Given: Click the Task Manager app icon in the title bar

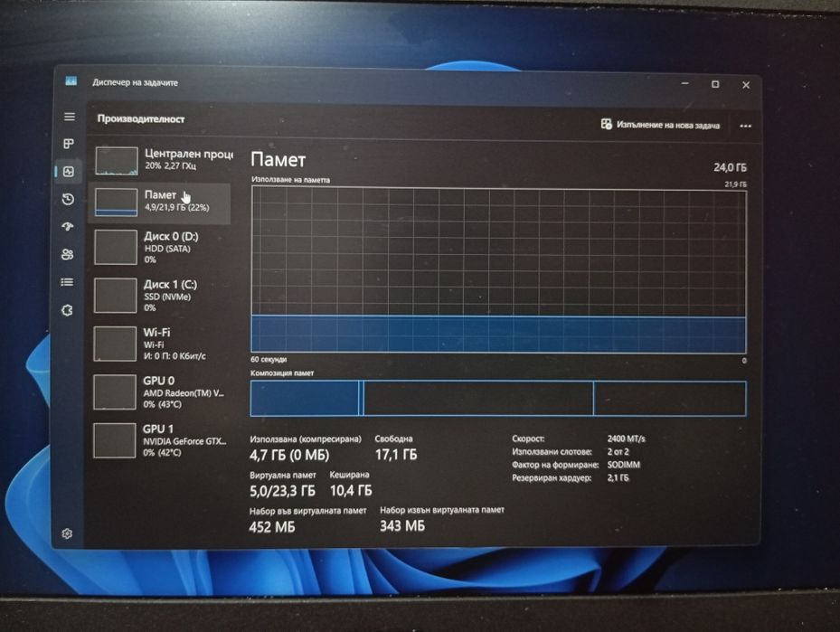Looking at the screenshot, I should click(71, 80).
